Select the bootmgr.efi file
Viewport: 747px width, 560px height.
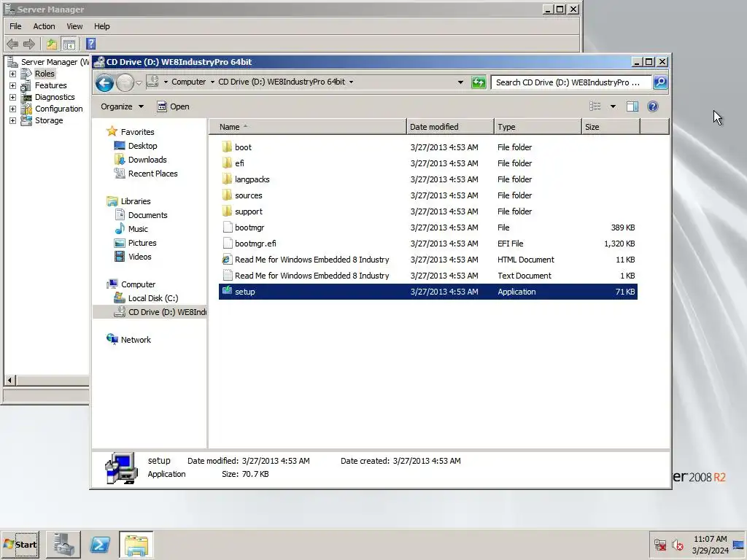click(x=428, y=244)
